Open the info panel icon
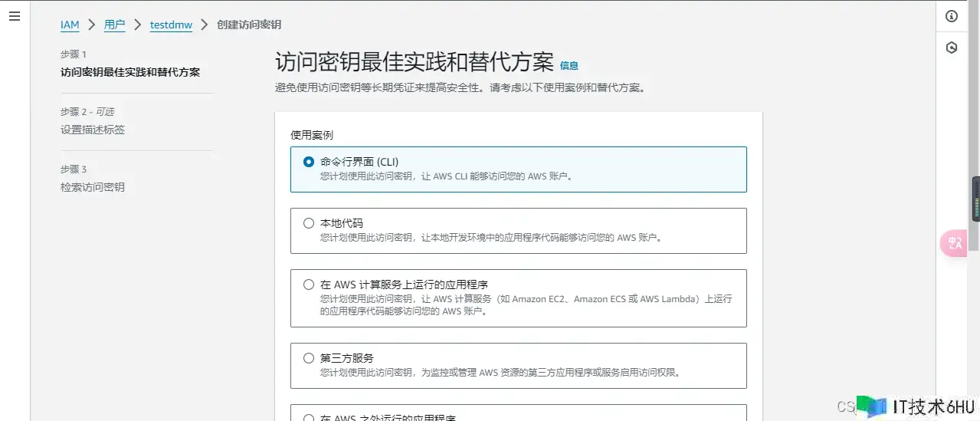The width and height of the screenshot is (980, 421). (952, 17)
